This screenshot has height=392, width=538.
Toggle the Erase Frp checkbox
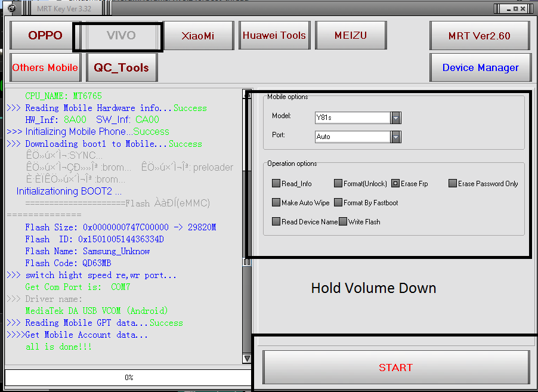pyautogui.click(x=395, y=183)
